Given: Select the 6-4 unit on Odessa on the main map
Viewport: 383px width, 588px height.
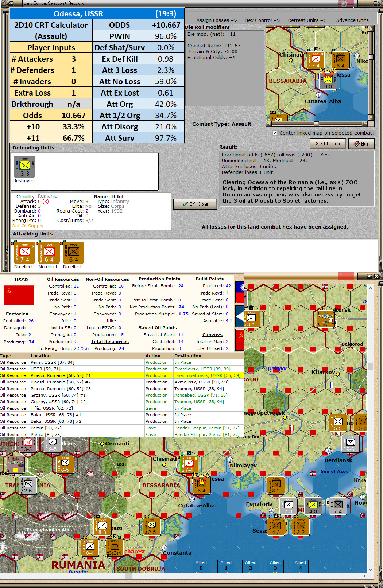Looking at the screenshot, I should click(x=201, y=485).
